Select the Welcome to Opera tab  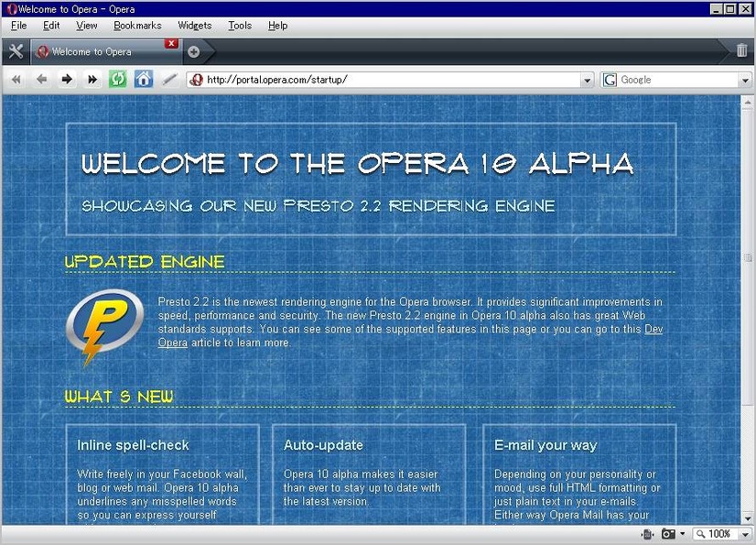[106, 51]
